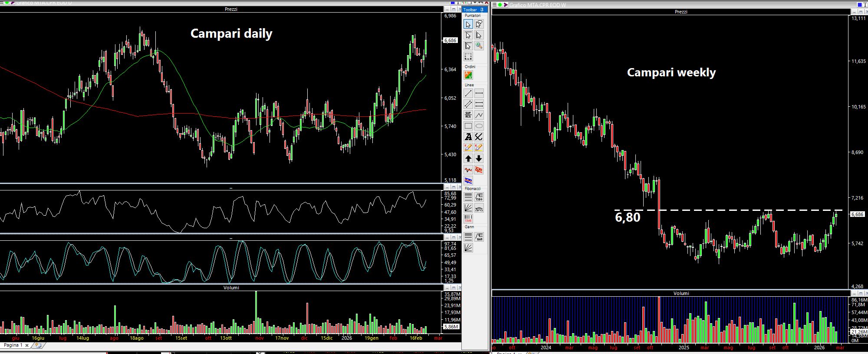
Task: Activate the standard arrow pointer
Action: pyautogui.click(x=468, y=24)
